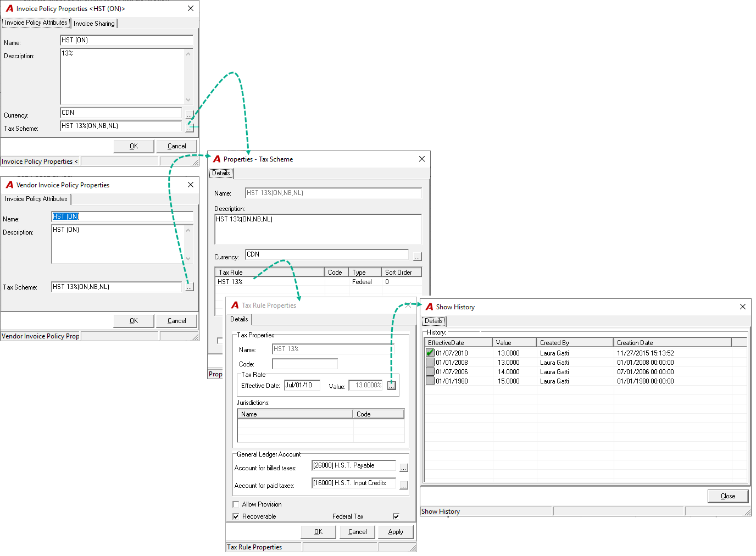Toggle the Allow Provision checkbox
Image resolution: width=756 pixels, height=556 pixels.
coord(236,504)
